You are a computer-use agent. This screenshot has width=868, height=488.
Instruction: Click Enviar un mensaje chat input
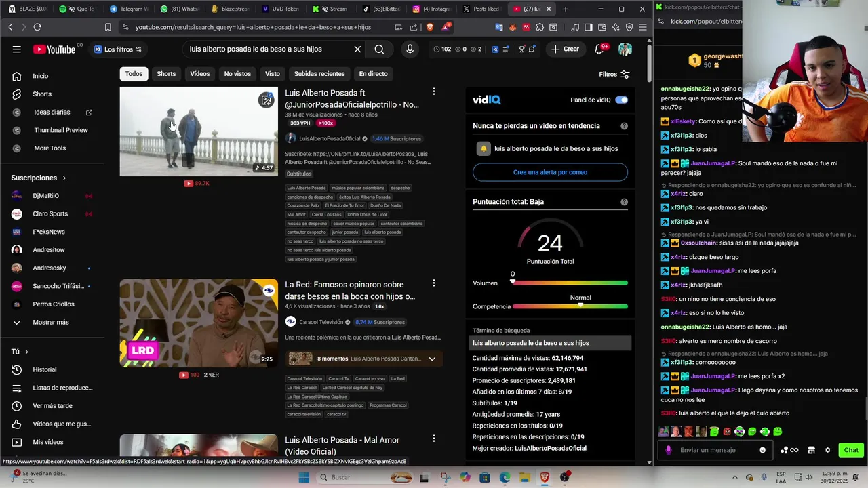[x=715, y=450]
